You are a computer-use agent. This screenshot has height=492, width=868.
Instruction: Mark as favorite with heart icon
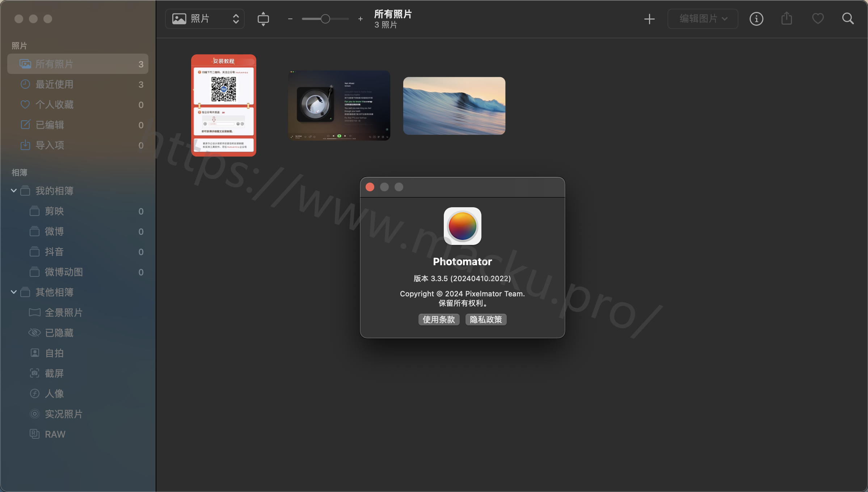[818, 18]
